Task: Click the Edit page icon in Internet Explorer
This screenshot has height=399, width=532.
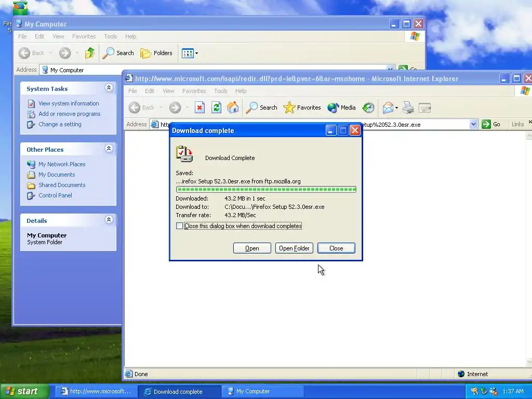Action: click(x=424, y=108)
